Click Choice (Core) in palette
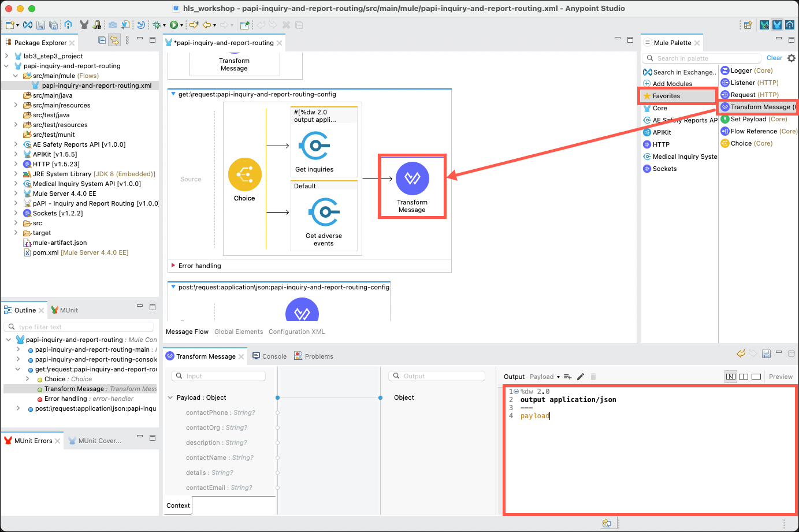Screen dimensions: 799x532 tap(746, 143)
